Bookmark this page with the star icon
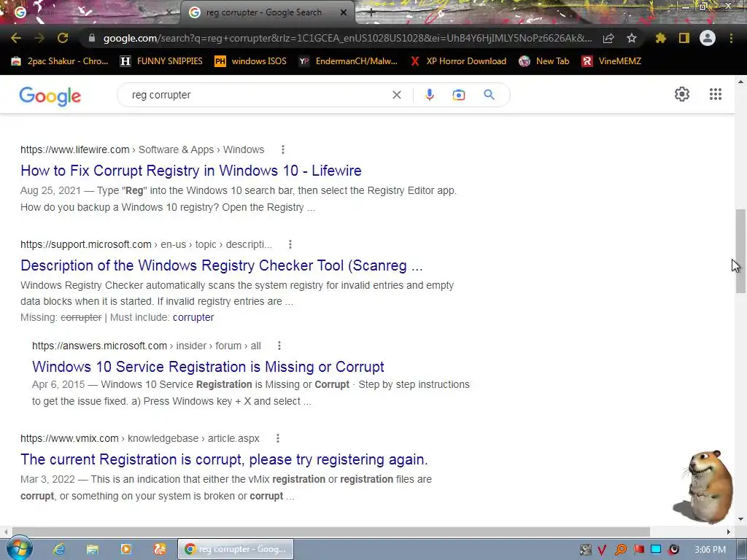 [x=632, y=38]
